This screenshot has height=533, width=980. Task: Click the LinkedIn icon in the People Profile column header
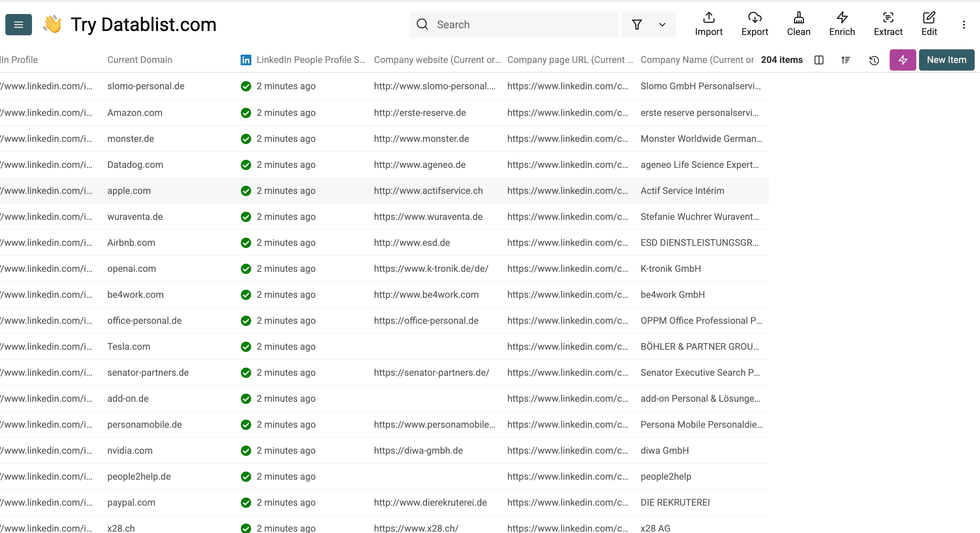[x=246, y=60]
